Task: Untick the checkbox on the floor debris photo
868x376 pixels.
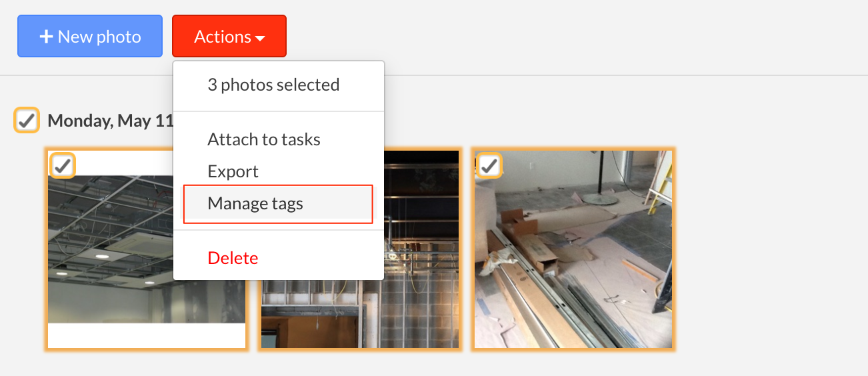Action: pyautogui.click(x=489, y=165)
